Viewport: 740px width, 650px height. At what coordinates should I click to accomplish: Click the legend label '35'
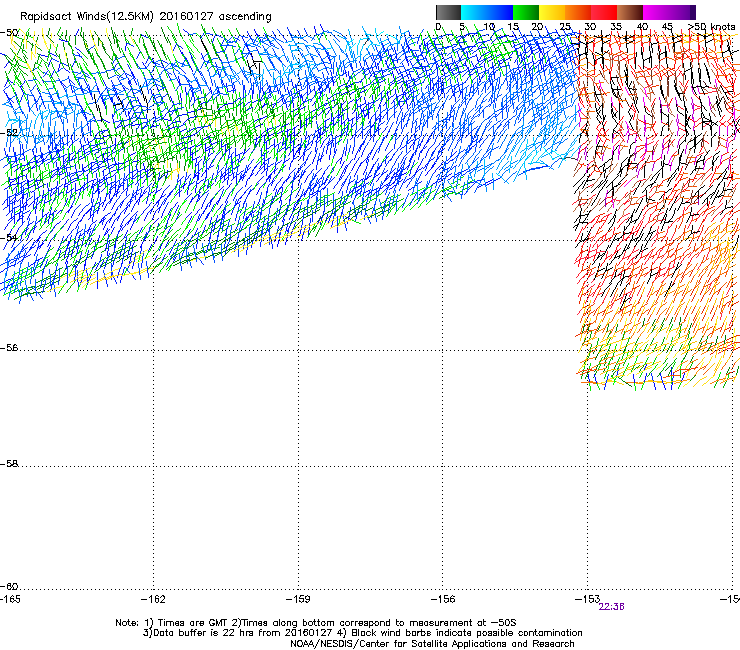(x=616, y=27)
